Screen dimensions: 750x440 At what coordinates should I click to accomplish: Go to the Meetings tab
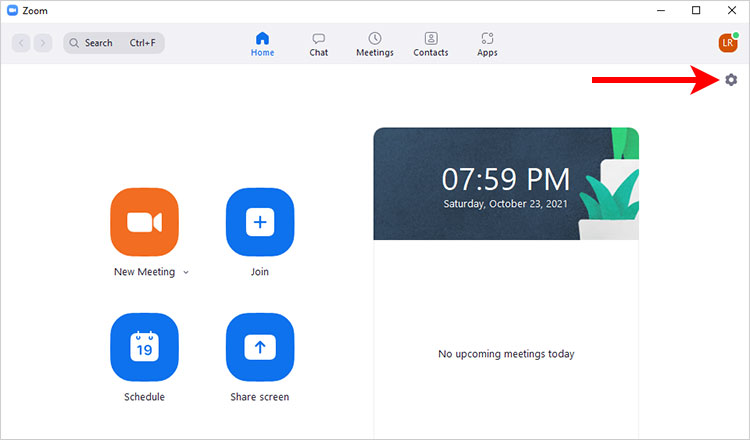[x=375, y=44]
